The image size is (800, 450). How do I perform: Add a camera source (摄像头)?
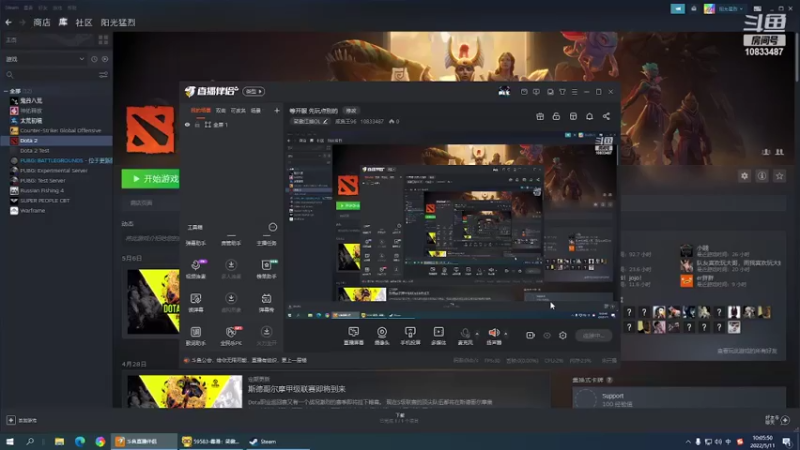click(x=382, y=336)
